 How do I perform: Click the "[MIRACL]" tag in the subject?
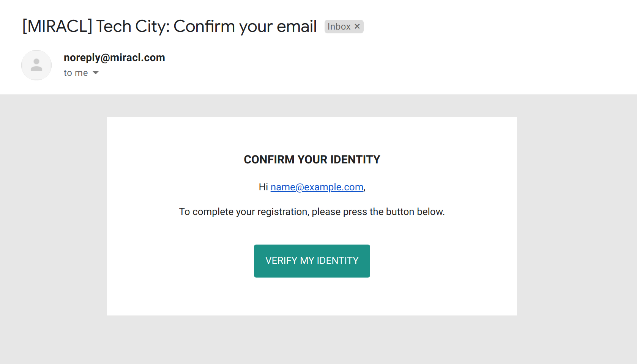(x=57, y=27)
